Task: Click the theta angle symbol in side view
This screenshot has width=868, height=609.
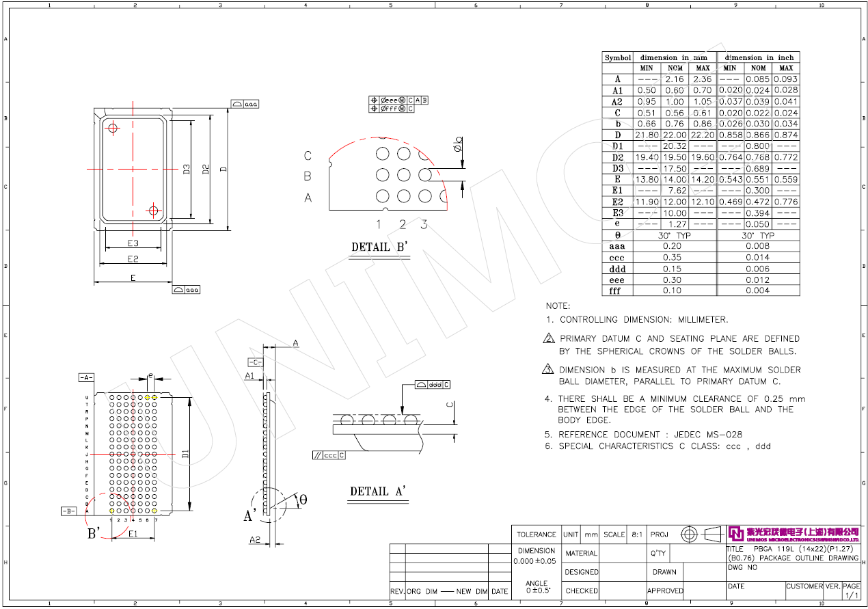Action: [303, 500]
